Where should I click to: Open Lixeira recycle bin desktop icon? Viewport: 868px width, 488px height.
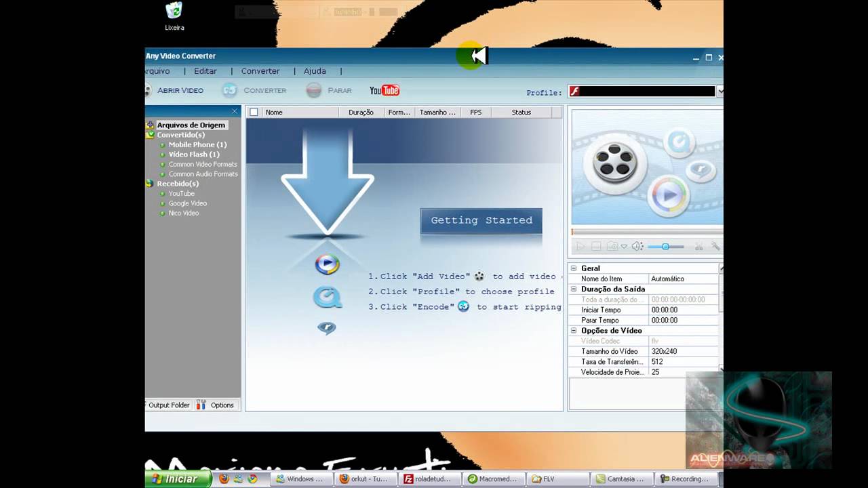point(174,17)
